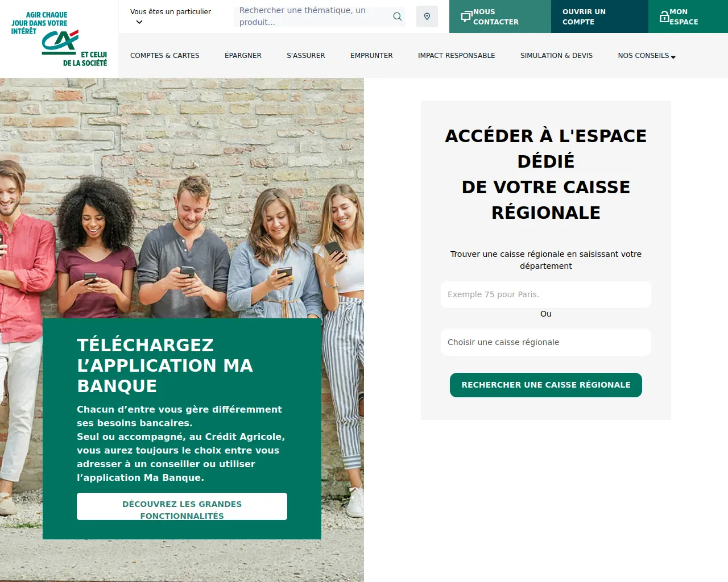
Task: Open the branch locator pin icon
Action: click(x=427, y=16)
